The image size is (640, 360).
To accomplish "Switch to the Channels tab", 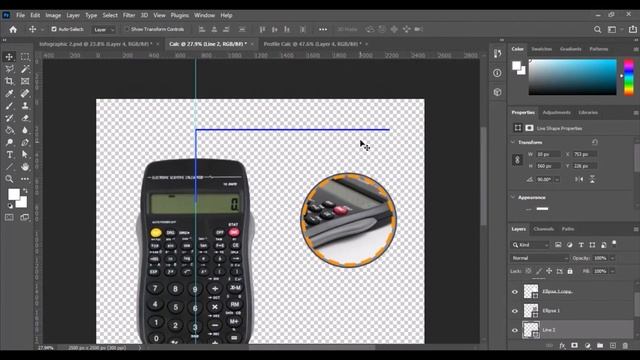I will pyautogui.click(x=544, y=229).
